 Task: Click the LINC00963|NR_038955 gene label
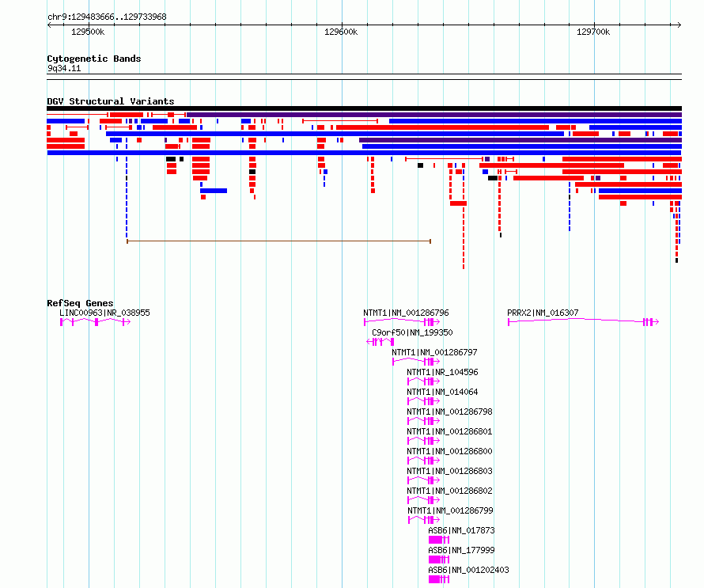[x=104, y=313]
